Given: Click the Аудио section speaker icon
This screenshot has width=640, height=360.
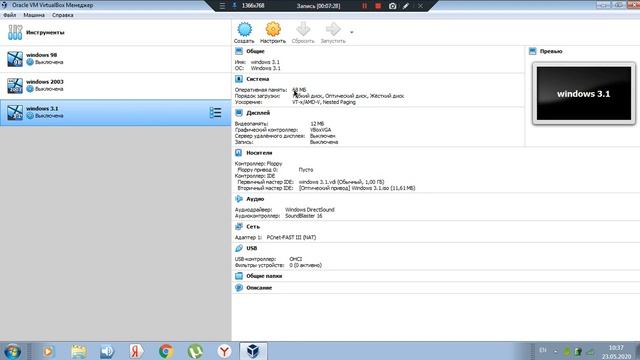Looking at the screenshot, I should coord(239,199).
